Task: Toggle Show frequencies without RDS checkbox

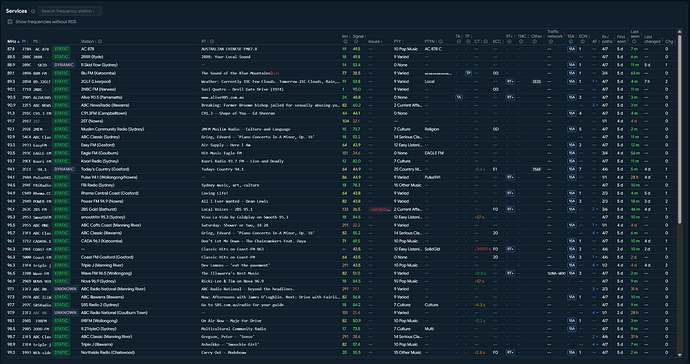Action: click(10, 22)
